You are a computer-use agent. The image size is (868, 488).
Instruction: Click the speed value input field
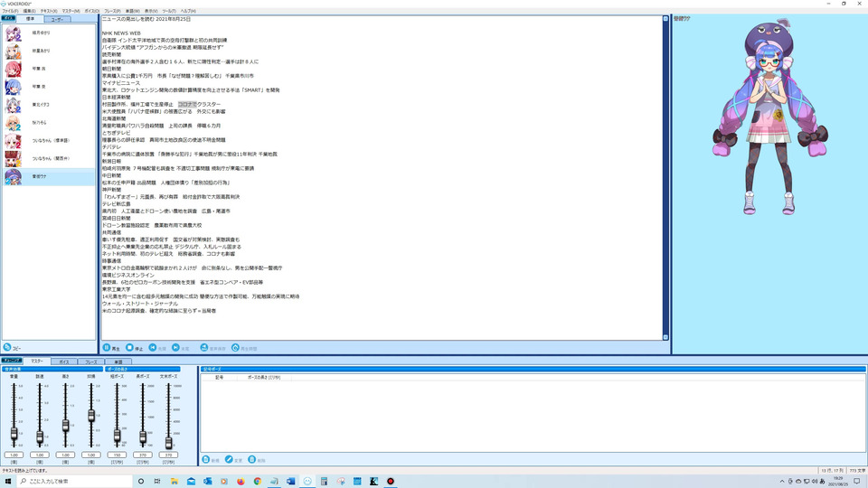pyautogui.click(x=40, y=455)
